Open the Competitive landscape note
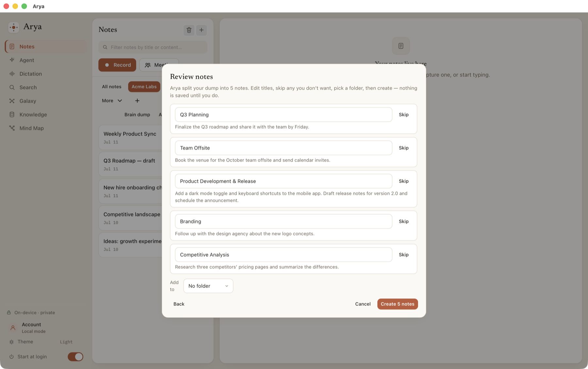The image size is (588, 369). point(131,218)
